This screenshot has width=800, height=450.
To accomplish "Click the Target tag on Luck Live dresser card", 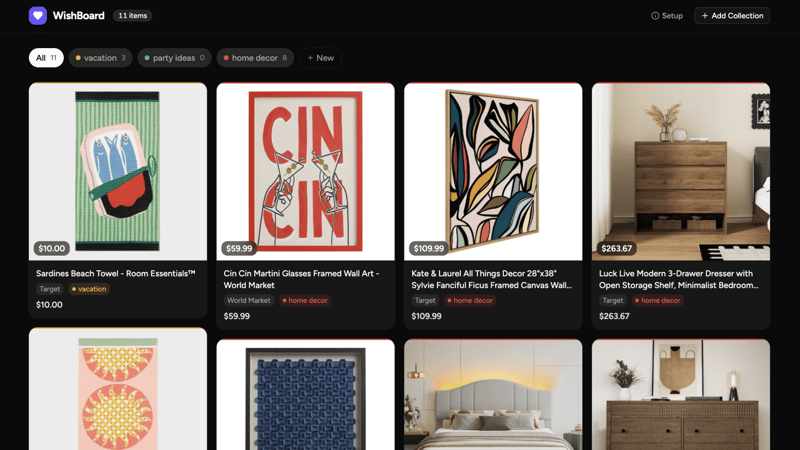I will (613, 301).
